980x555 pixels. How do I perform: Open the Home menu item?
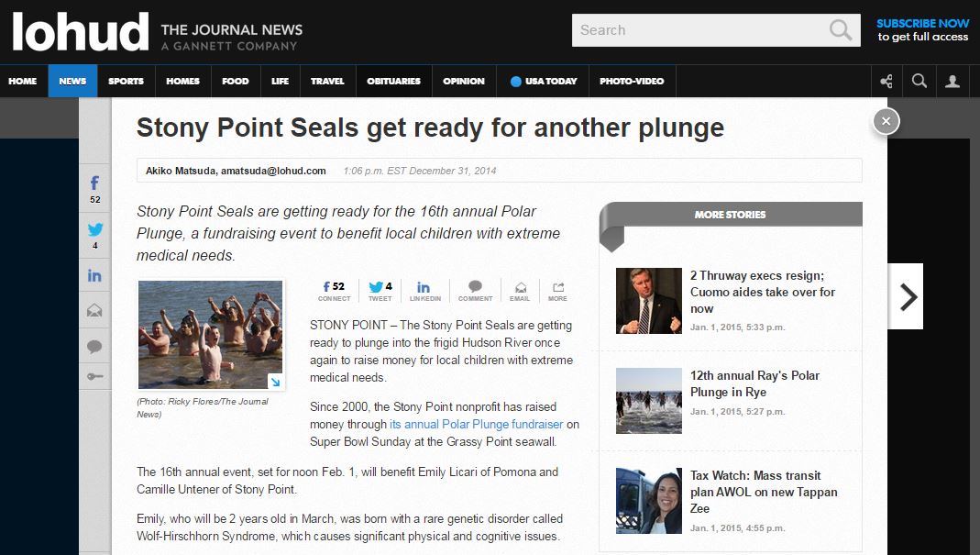[x=23, y=82]
